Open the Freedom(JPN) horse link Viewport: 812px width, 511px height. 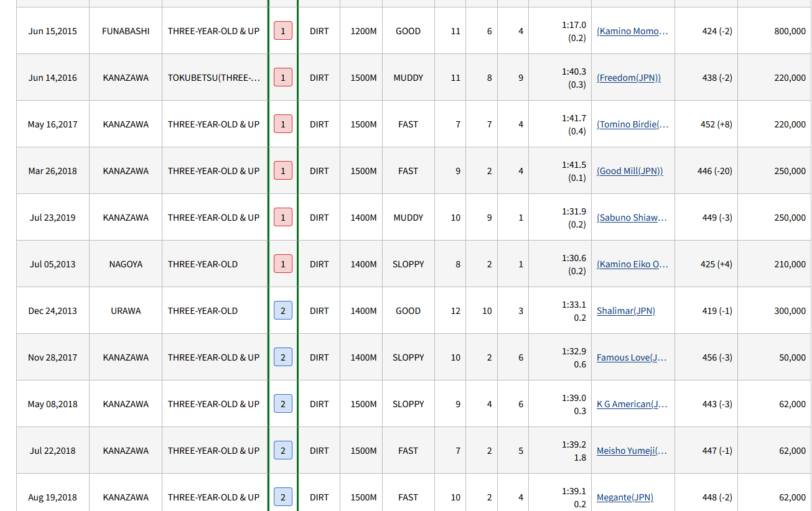(628, 78)
